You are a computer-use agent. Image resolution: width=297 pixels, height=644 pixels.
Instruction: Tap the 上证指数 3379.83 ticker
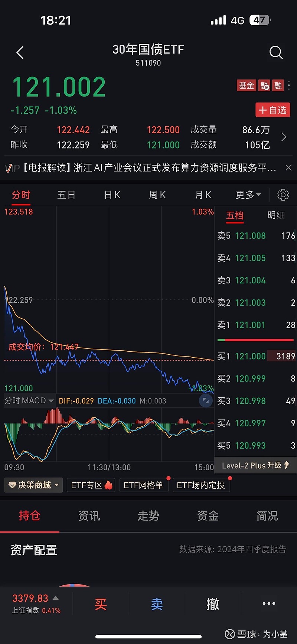click(36, 604)
